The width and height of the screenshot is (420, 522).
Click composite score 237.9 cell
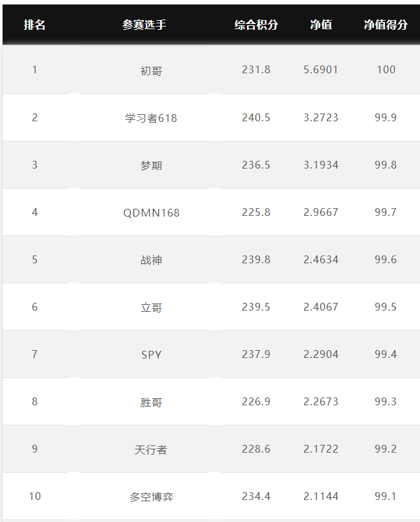point(256,354)
